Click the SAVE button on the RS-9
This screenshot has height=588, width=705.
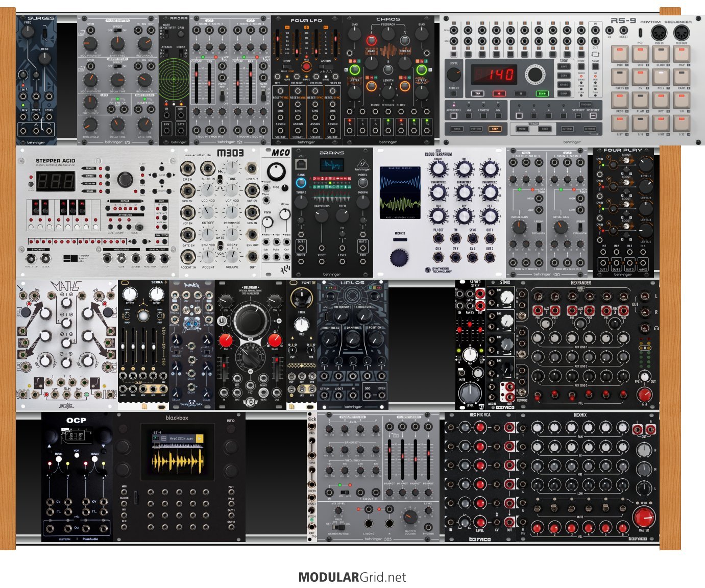tap(564, 66)
